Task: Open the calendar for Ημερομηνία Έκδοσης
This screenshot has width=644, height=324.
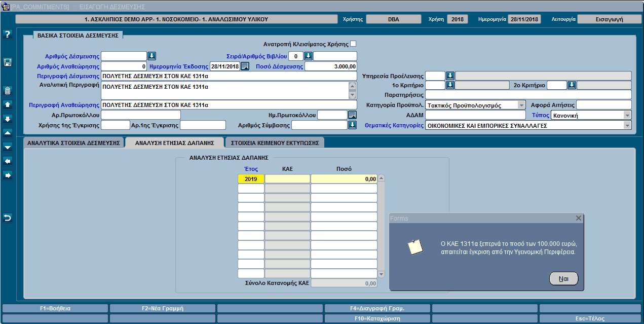Action: pos(245,66)
